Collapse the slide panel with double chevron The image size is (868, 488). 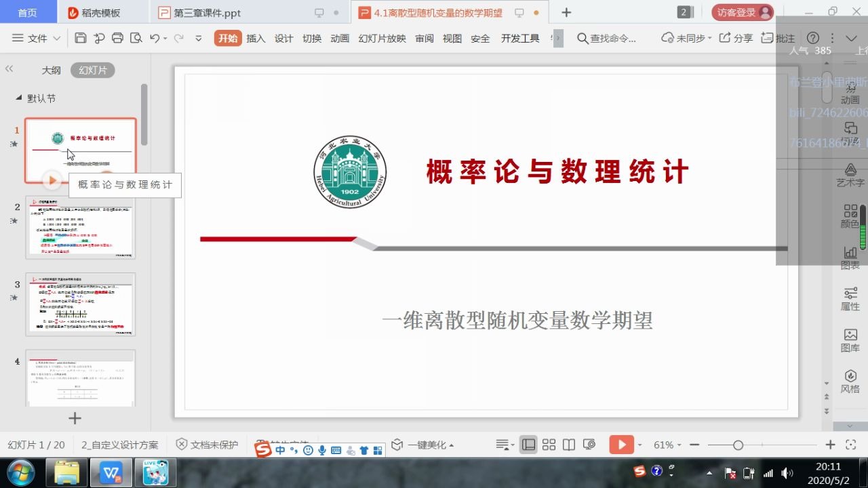[9, 69]
